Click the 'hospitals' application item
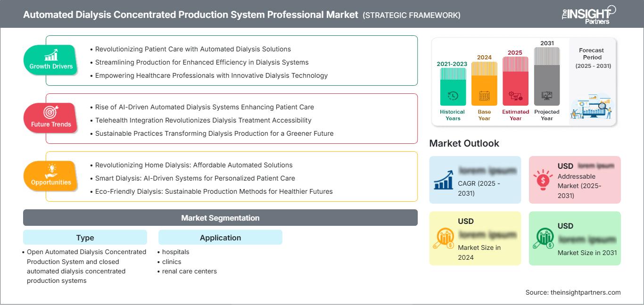The height and width of the screenshot is (305, 644). (175, 252)
